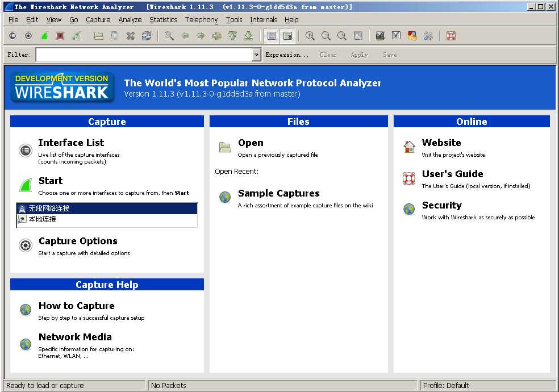559x392 pixels.
Task: Open the Statistics menu
Action: click(x=163, y=19)
